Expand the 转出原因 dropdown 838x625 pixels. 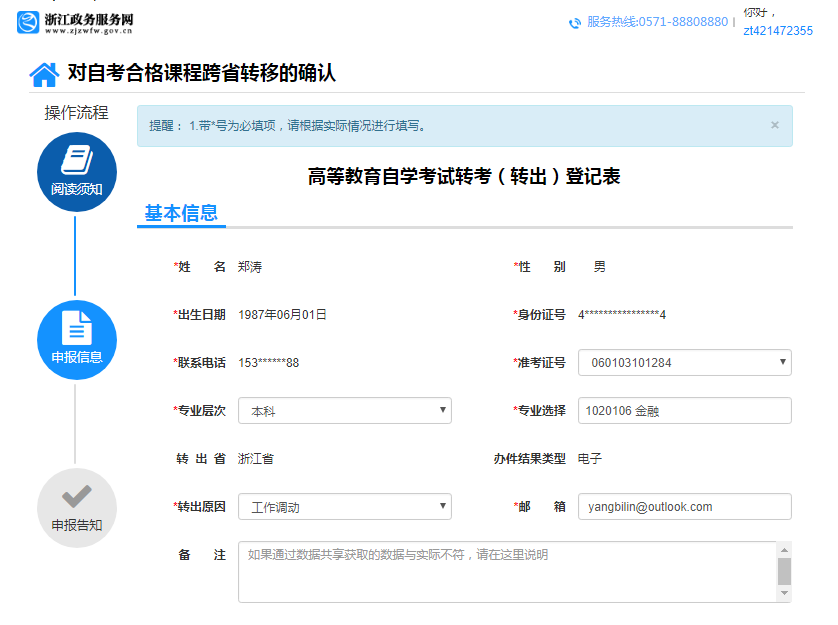(x=344, y=507)
